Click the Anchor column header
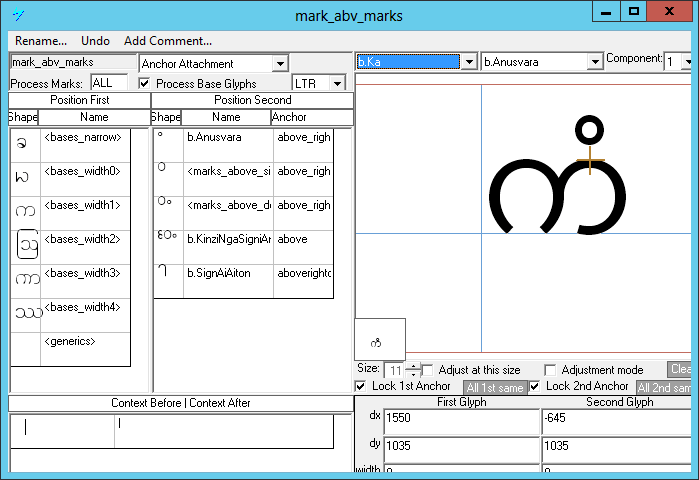This screenshot has height=480, width=699. point(312,117)
